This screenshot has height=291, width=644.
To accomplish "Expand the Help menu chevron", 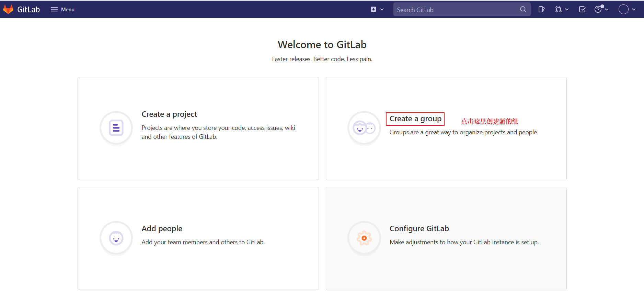I will point(607,10).
